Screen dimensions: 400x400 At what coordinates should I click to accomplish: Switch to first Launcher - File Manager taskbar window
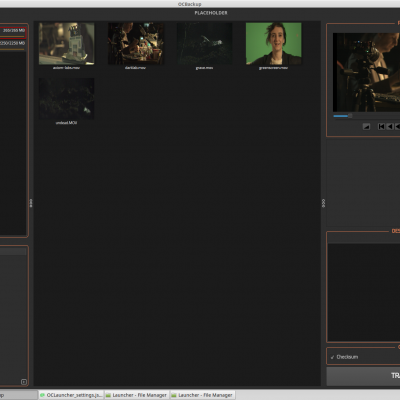tap(137, 395)
